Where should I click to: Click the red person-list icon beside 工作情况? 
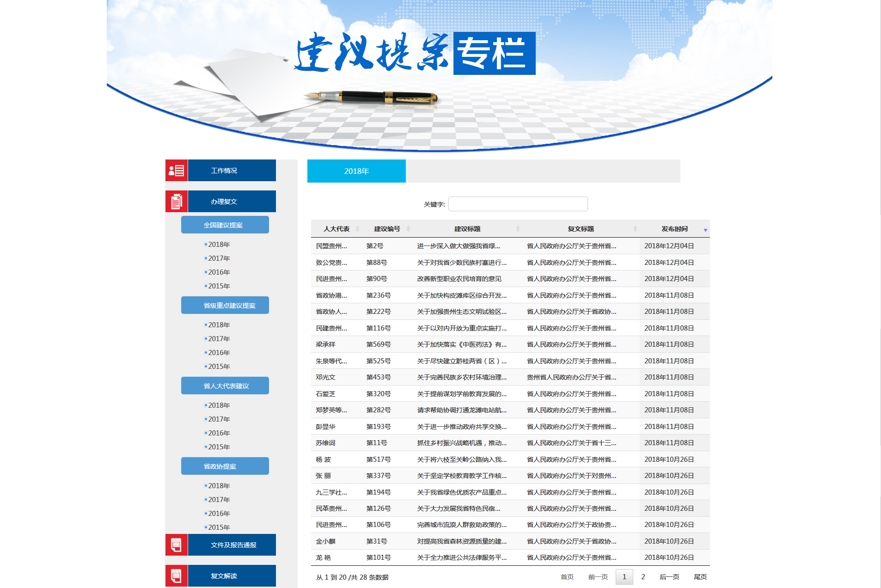[176, 171]
